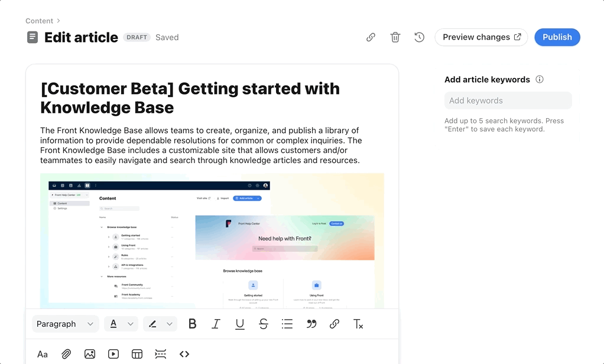Insert a table into the editor
Viewport: 604px width, 364px height.
(137, 354)
